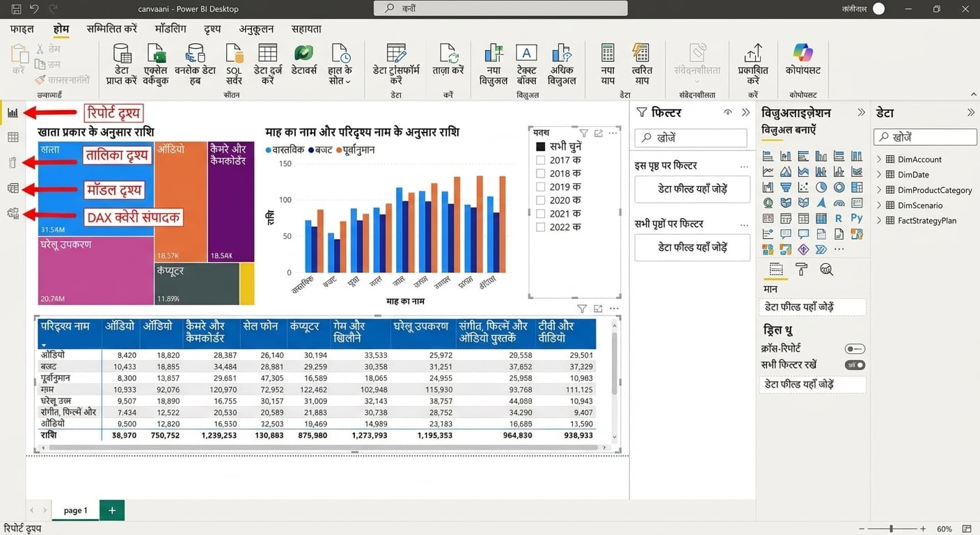Toggle the Cross-report (क्रॉस-रिपोर्ट) switch
Screen dimensions: 980x535
(x=855, y=348)
